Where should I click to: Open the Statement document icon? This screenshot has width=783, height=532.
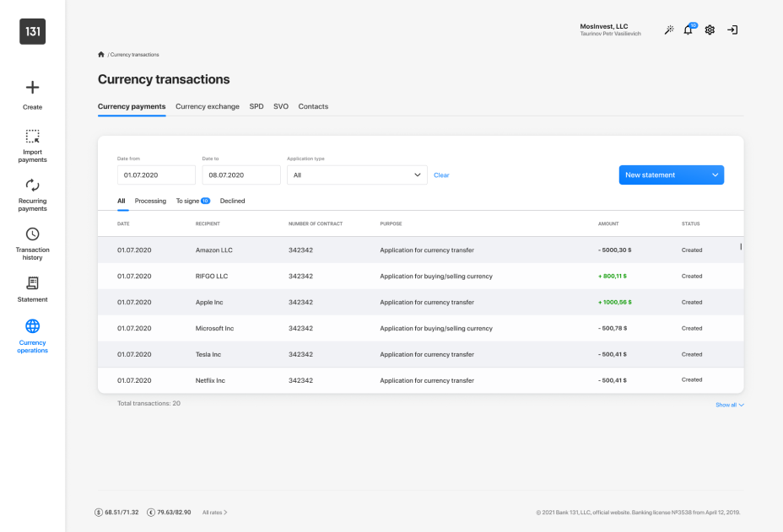(x=32, y=283)
